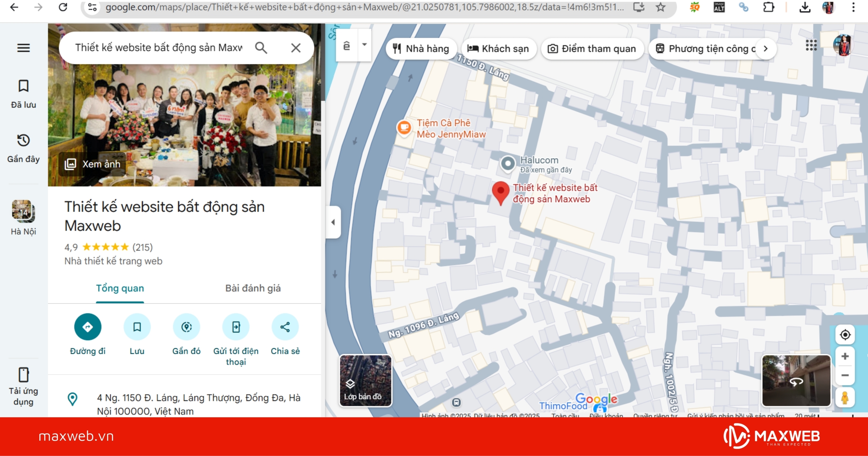Screen dimensions: 868x456
Task: Select Nhà thiết kế trang web category
Action: pyautogui.click(x=113, y=261)
